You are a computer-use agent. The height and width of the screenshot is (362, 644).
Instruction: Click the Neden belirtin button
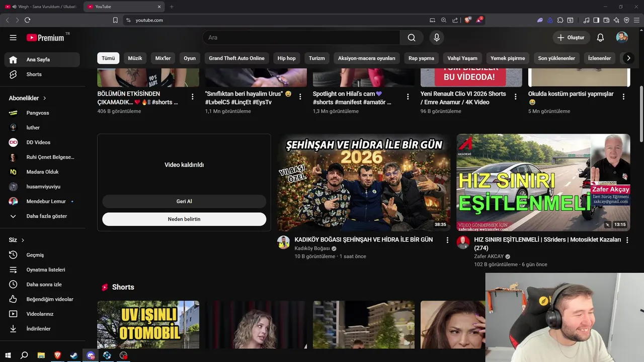[184, 219]
